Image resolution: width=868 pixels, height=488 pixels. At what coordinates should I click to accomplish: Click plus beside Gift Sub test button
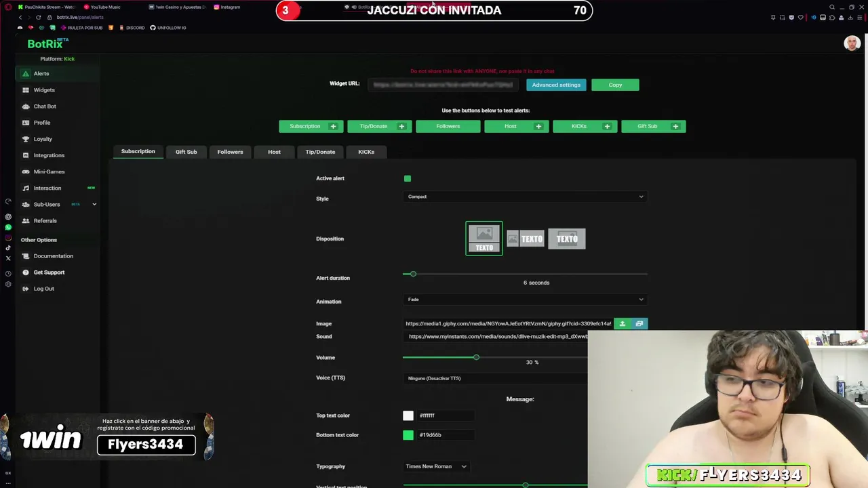pos(675,126)
